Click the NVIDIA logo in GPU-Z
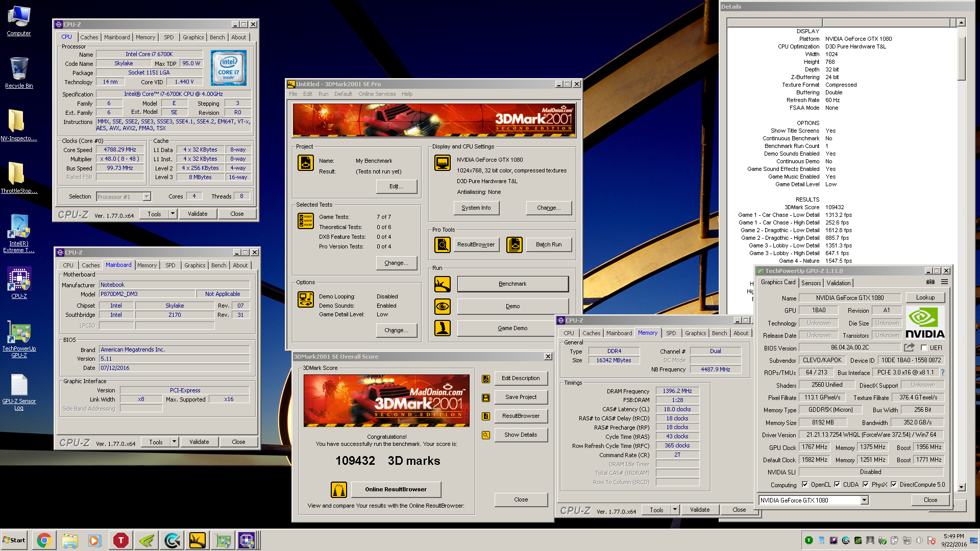The width and height of the screenshot is (980, 551). pos(925,323)
